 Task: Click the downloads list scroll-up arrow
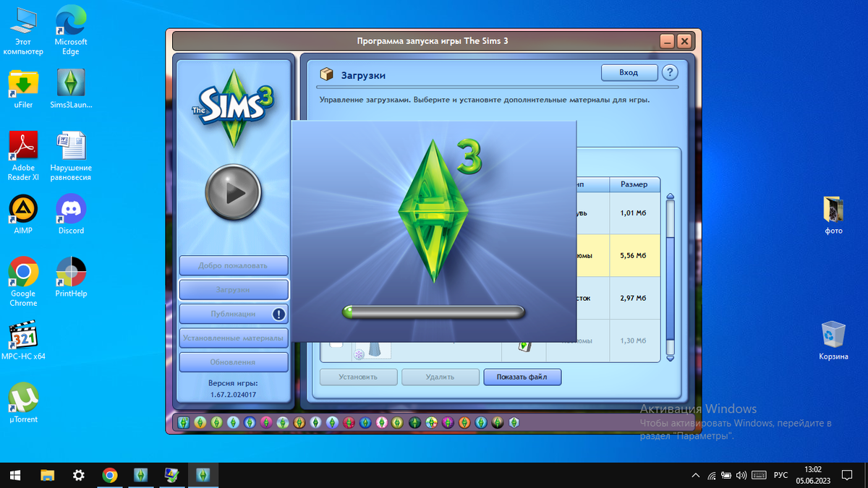(670, 197)
